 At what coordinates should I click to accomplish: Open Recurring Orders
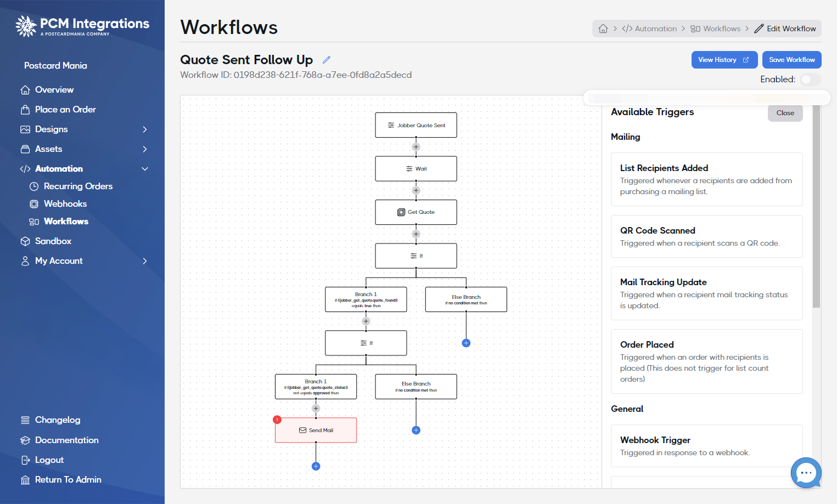pos(78,186)
